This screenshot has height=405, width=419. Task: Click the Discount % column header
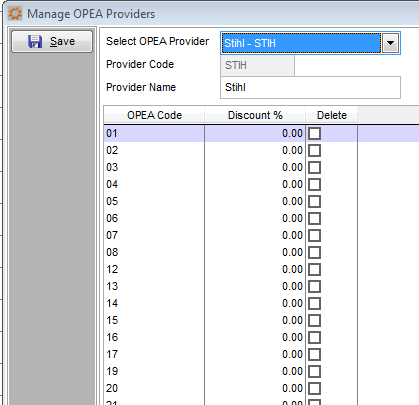[255, 115]
